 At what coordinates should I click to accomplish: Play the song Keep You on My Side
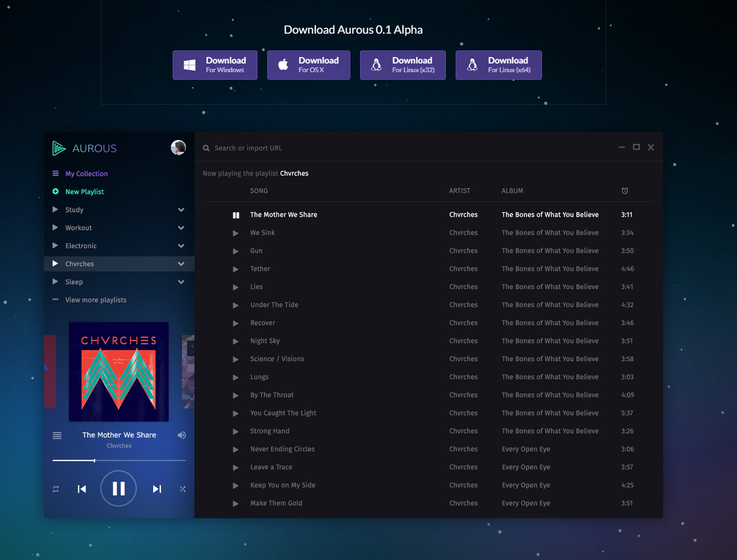236,486
